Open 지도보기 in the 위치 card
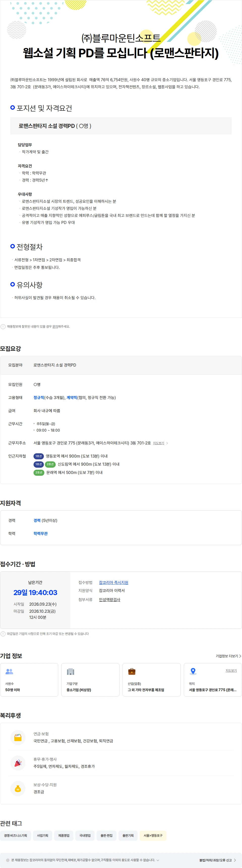242x868 pixels. pyautogui.click(x=231, y=670)
